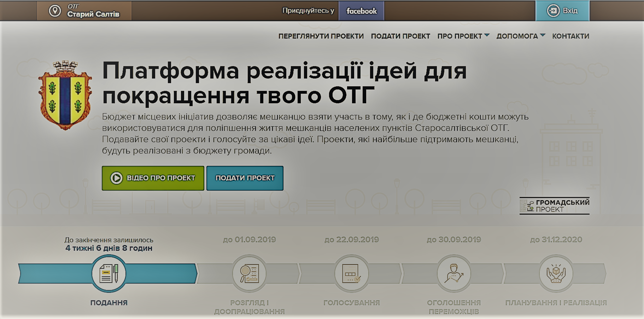Viewport: 644px width, 319px height.
Task: Click the location pin icon beside Старий Салтів
Action: [x=55, y=11]
